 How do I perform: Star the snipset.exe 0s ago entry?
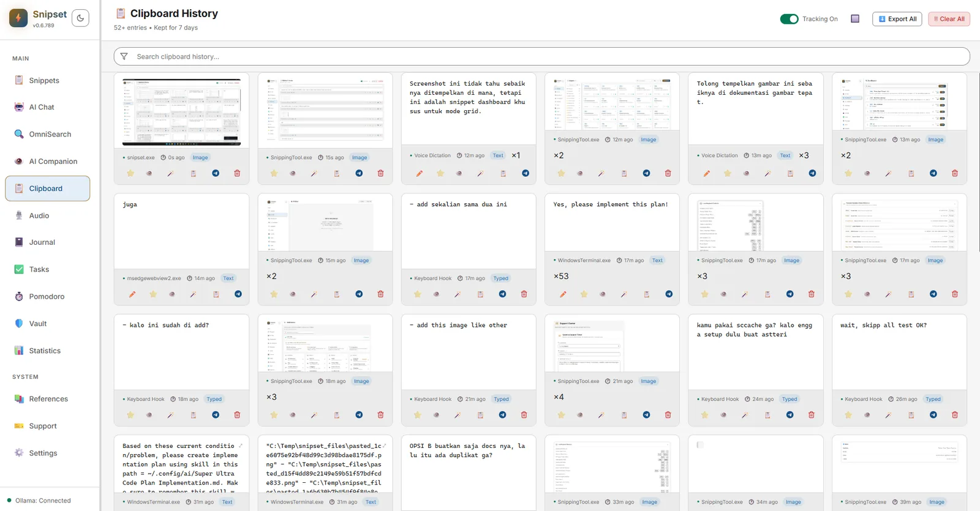130,173
